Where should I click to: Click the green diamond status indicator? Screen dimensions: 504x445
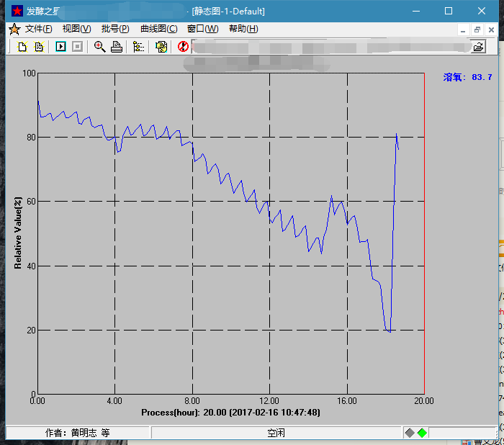(x=422, y=433)
